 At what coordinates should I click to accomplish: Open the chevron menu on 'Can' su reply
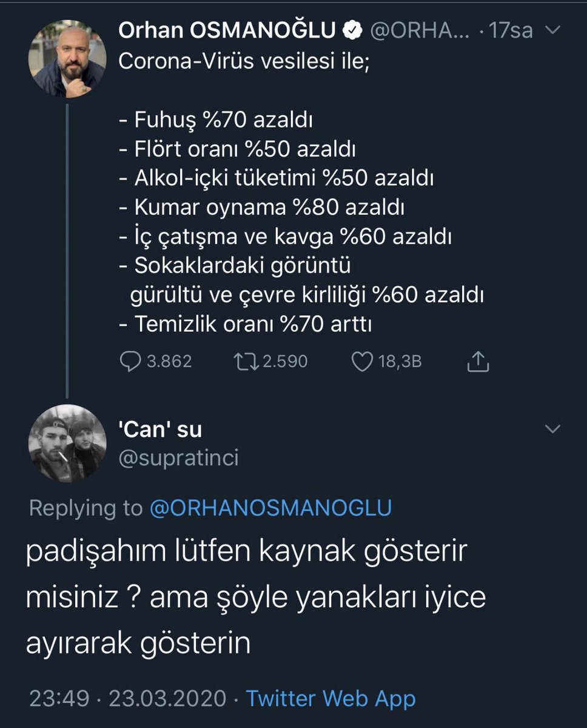pos(554,430)
